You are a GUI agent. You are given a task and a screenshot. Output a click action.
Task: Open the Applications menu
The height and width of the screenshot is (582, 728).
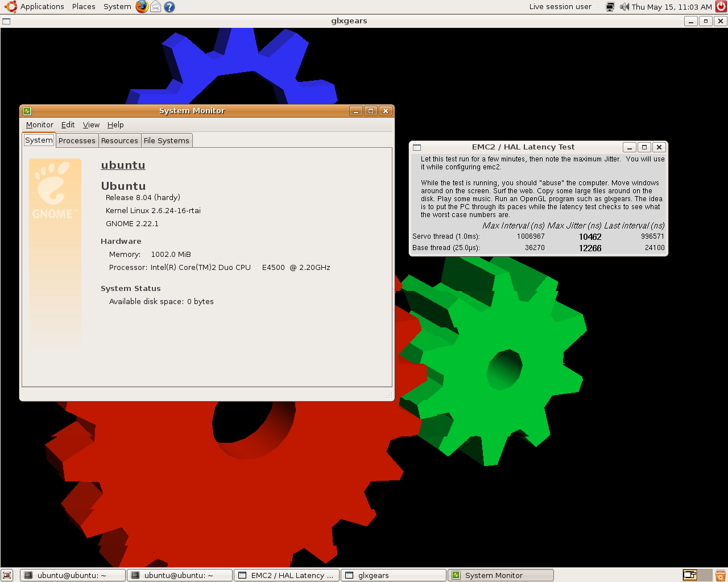(34, 7)
